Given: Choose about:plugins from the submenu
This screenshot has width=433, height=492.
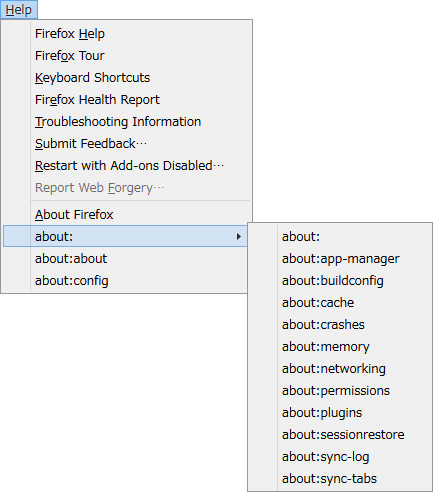Looking at the screenshot, I should click(340, 412).
